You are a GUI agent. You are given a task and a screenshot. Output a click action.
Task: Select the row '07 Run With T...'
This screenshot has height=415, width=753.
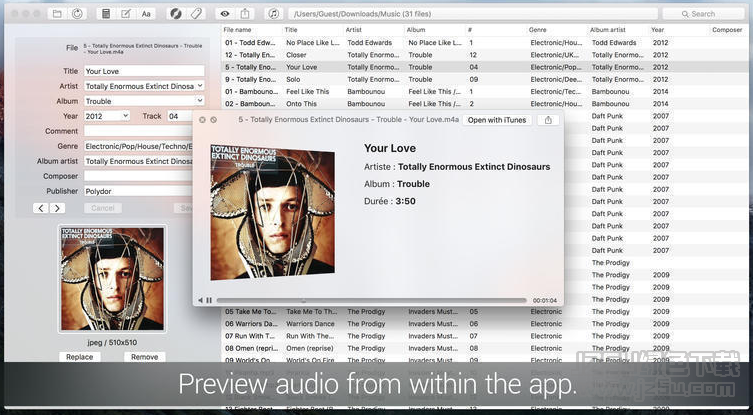point(483,336)
